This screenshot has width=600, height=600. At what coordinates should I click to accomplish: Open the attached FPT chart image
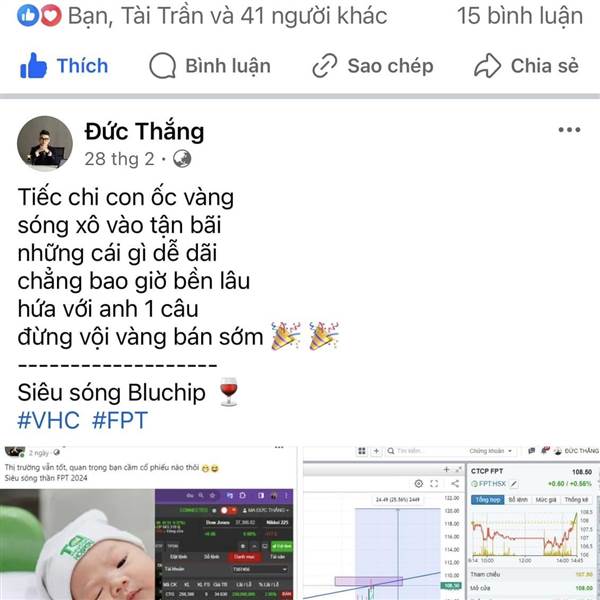[x=452, y=523]
